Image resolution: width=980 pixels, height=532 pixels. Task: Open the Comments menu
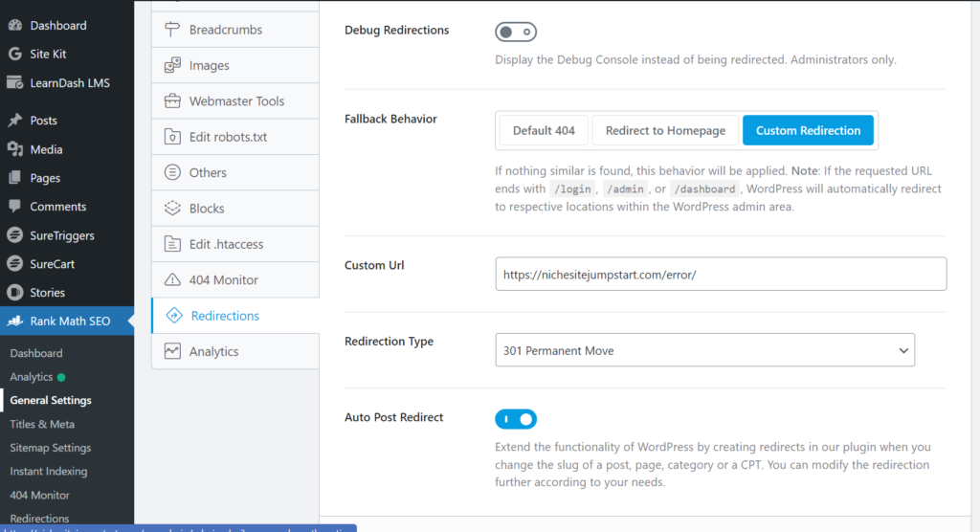click(67, 206)
